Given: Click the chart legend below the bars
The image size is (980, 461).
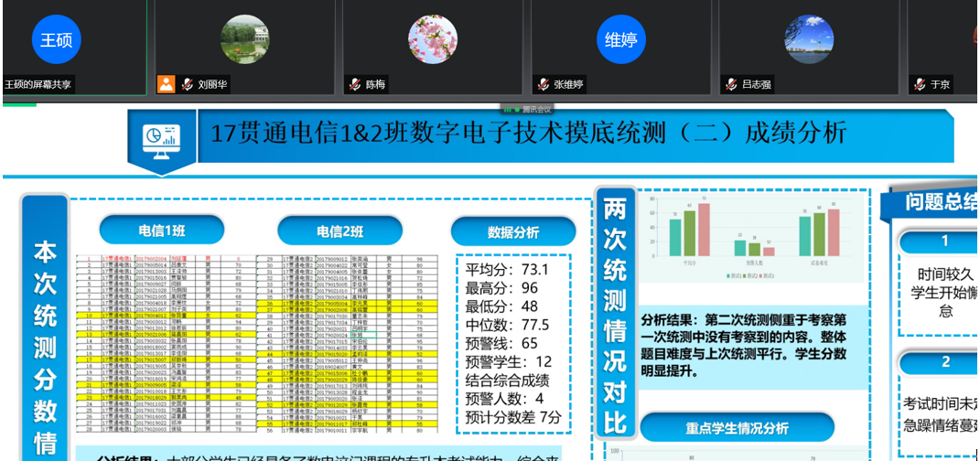Looking at the screenshot, I should pyautogui.click(x=749, y=275).
